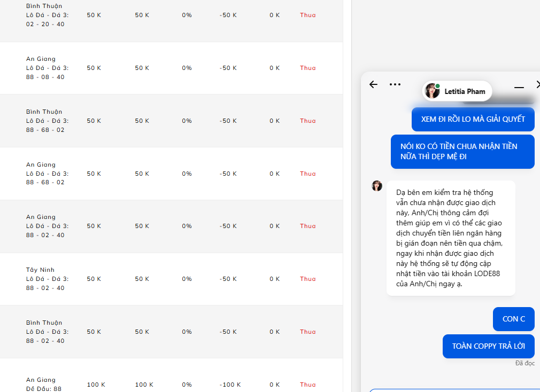This screenshot has width=540, height=392.
Task: Click the An Giang Đề Đầu: 88 entry
Action: coord(44,384)
